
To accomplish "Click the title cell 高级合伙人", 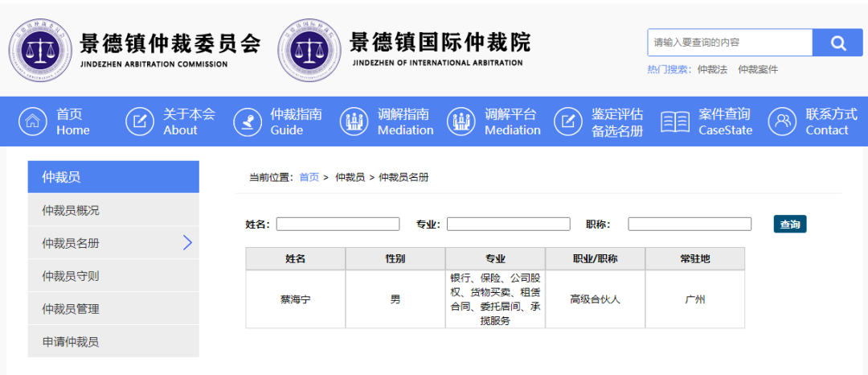I will tap(595, 299).
